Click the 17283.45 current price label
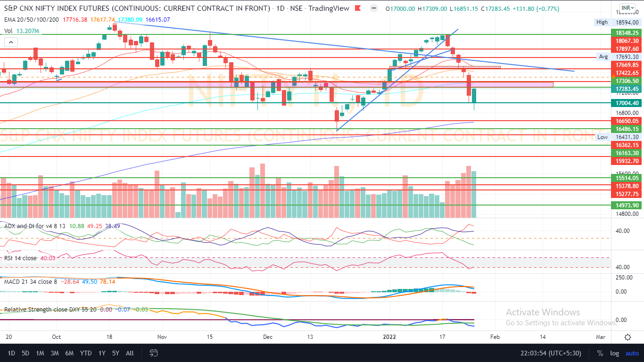This screenshot has height=362, width=644. coord(627,89)
